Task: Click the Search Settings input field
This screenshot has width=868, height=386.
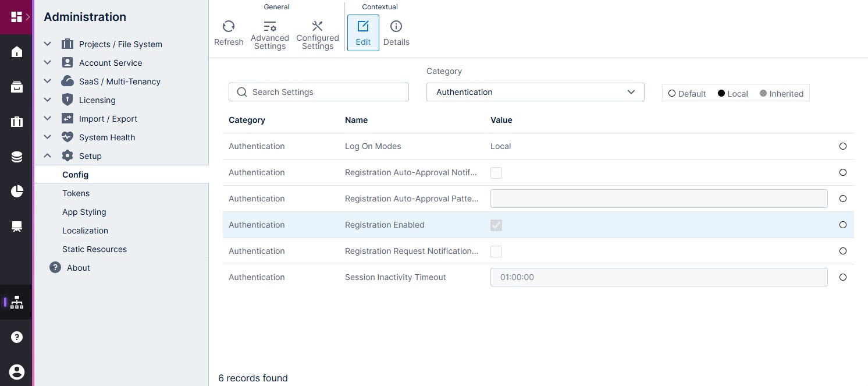Action: (319, 92)
